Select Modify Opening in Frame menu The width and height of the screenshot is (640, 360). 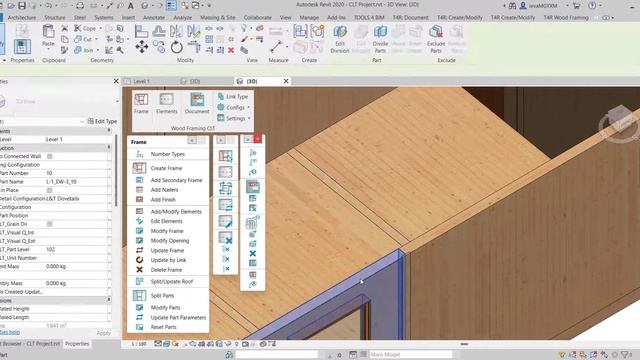click(169, 241)
